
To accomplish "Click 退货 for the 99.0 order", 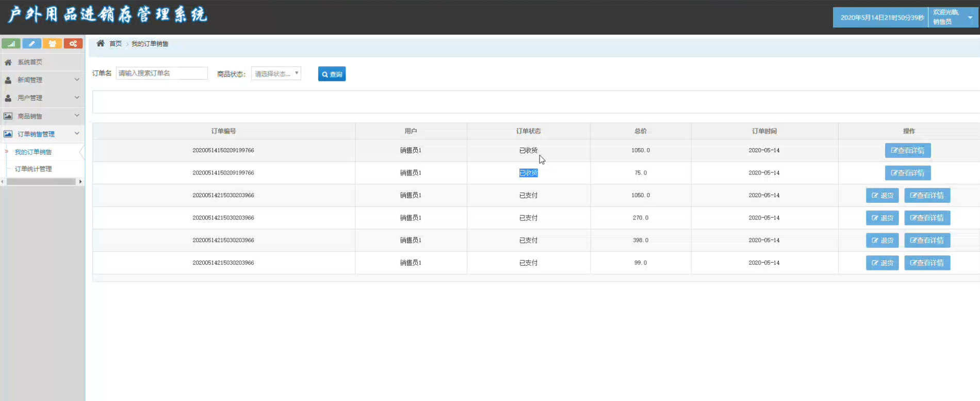I will click(x=883, y=263).
